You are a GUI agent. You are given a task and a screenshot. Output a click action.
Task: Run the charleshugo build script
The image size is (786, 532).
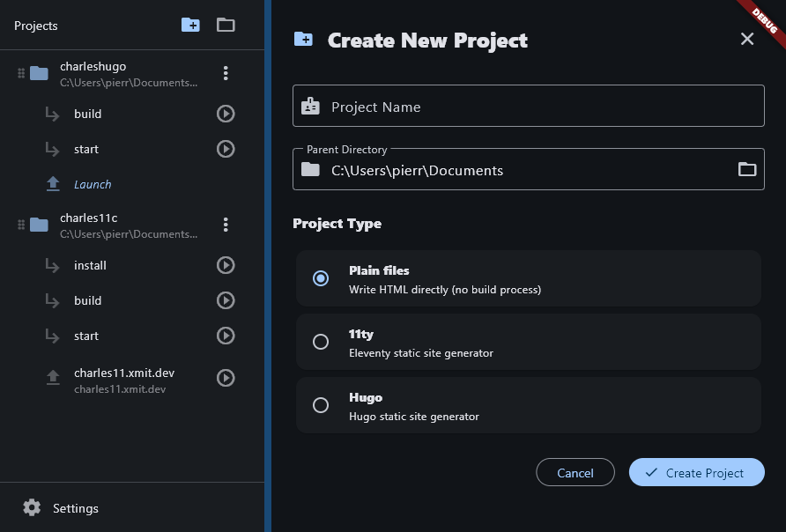[x=226, y=114]
